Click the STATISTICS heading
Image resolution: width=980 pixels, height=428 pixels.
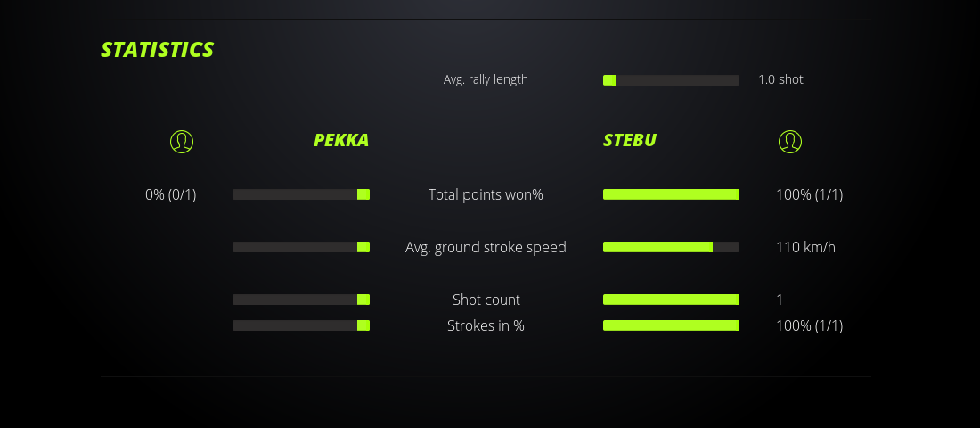click(157, 50)
